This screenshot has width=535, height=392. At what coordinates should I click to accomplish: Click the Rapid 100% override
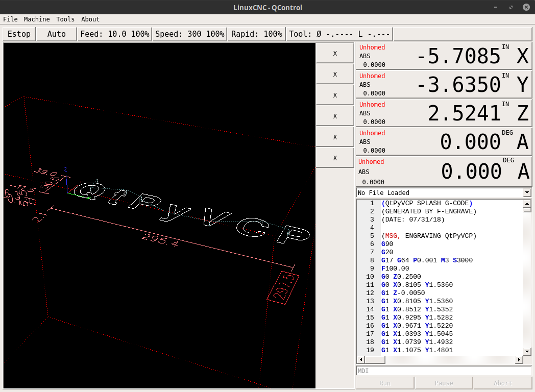coord(256,34)
